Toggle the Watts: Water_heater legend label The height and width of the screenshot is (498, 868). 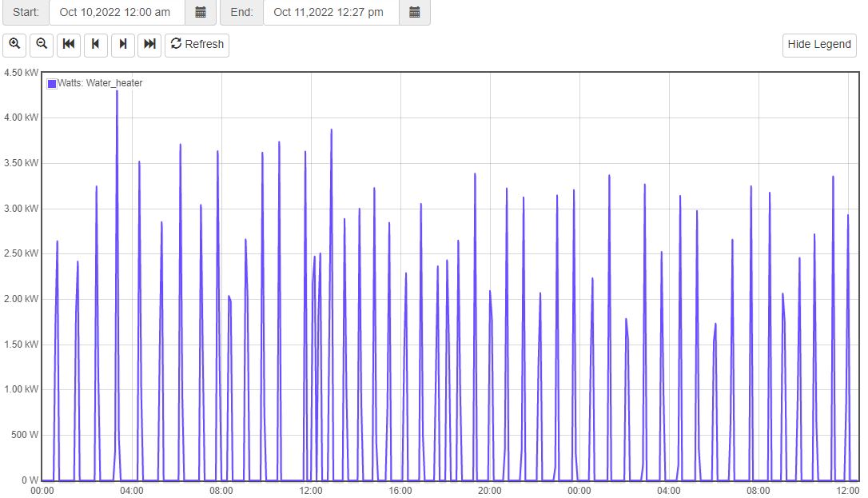coord(100,83)
